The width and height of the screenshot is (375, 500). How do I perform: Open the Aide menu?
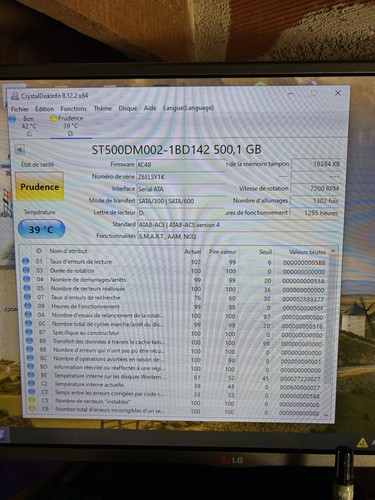pyautogui.click(x=150, y=108)
